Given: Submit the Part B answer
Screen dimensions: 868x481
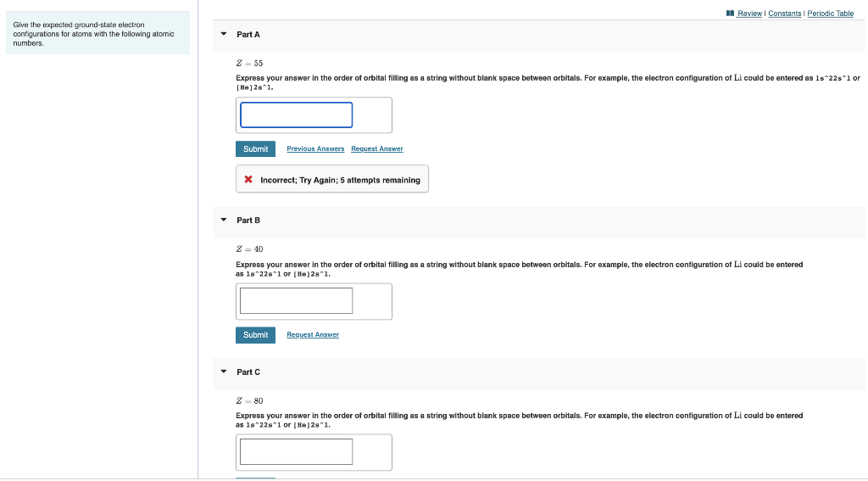Looking at the screenshot, I should (x=255, y=335).
